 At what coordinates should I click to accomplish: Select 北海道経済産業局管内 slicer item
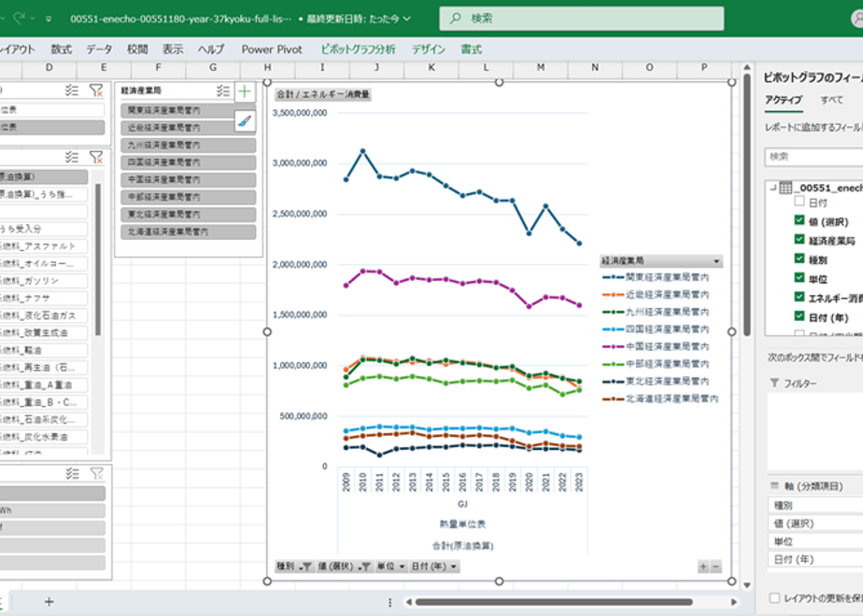click(189, 232)
